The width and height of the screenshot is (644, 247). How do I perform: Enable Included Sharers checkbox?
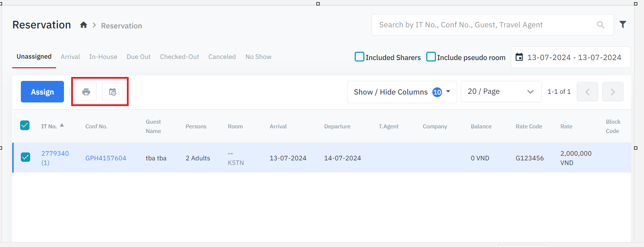click(x=359, y=57)
